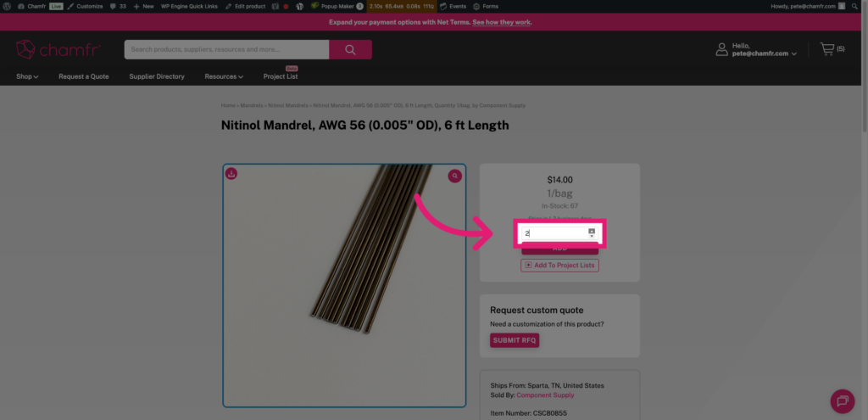
Task: Go to Request a Quote page
Action: [x=84, y=76]
